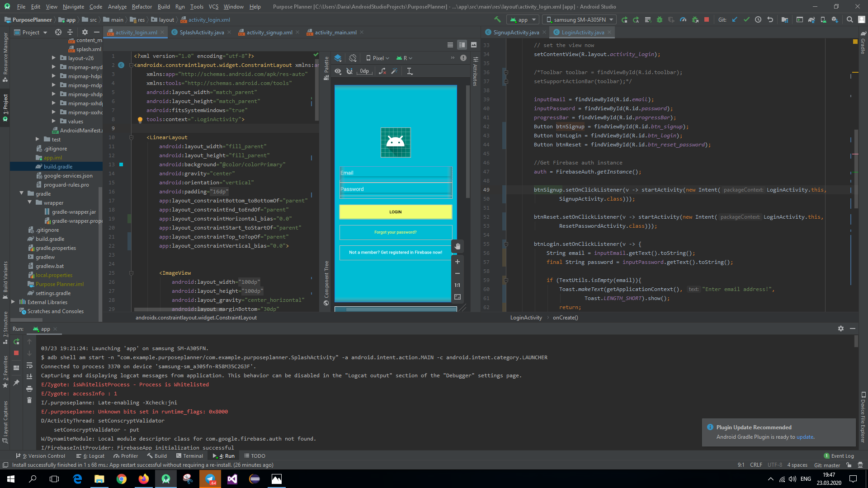Click 'Forgot your password?' button in preview

click(x=396, y=232)
